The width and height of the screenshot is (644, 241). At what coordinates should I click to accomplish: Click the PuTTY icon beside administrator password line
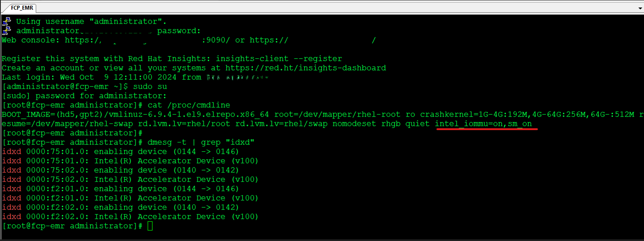[x=6, y=31]
